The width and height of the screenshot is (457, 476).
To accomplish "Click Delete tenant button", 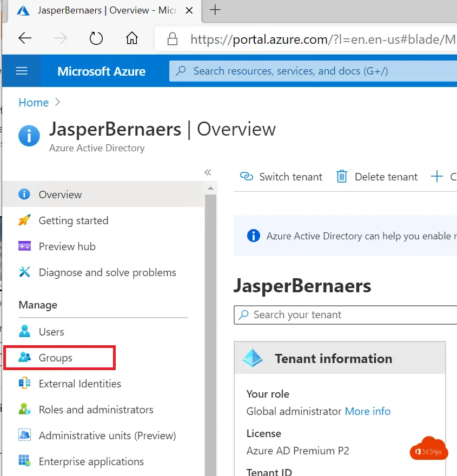I will [x=377, y=177].
